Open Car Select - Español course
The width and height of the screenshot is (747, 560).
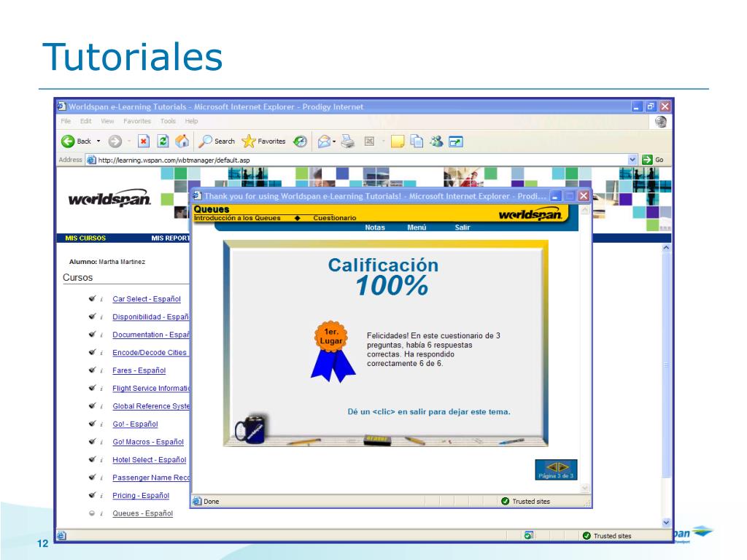[x=146, y=299]
